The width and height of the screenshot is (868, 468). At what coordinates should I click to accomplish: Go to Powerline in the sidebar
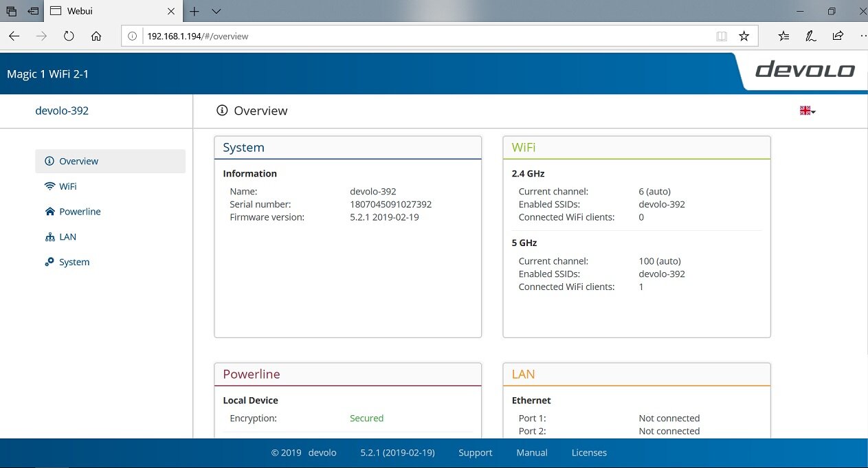(110, 212)
